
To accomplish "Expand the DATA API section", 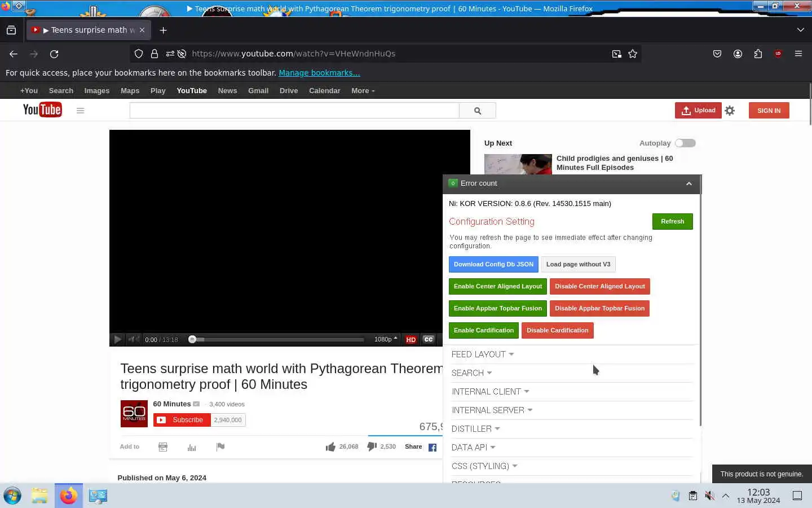I will [x=473, y=448].
